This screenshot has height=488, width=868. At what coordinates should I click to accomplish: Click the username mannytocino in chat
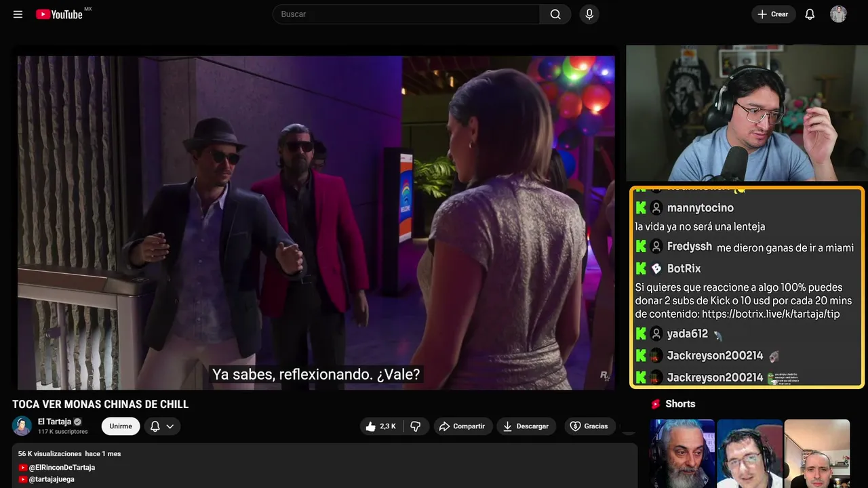(701, 208)
